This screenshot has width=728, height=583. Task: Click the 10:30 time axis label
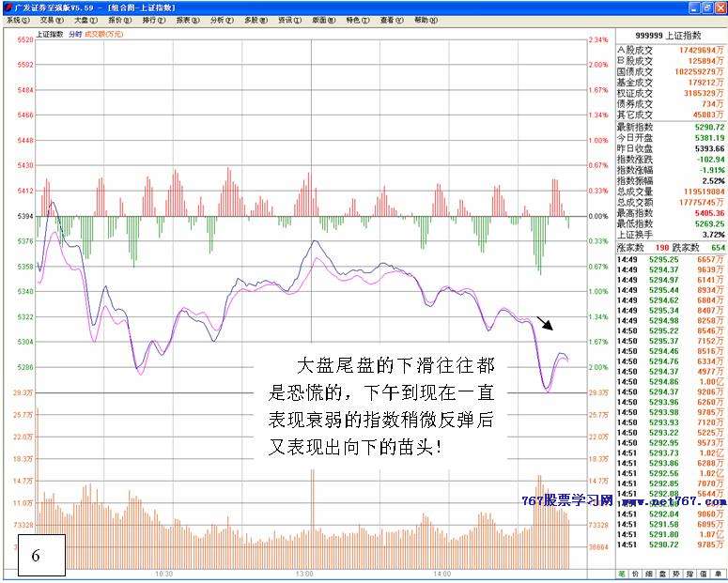click(x=163, y=575)
